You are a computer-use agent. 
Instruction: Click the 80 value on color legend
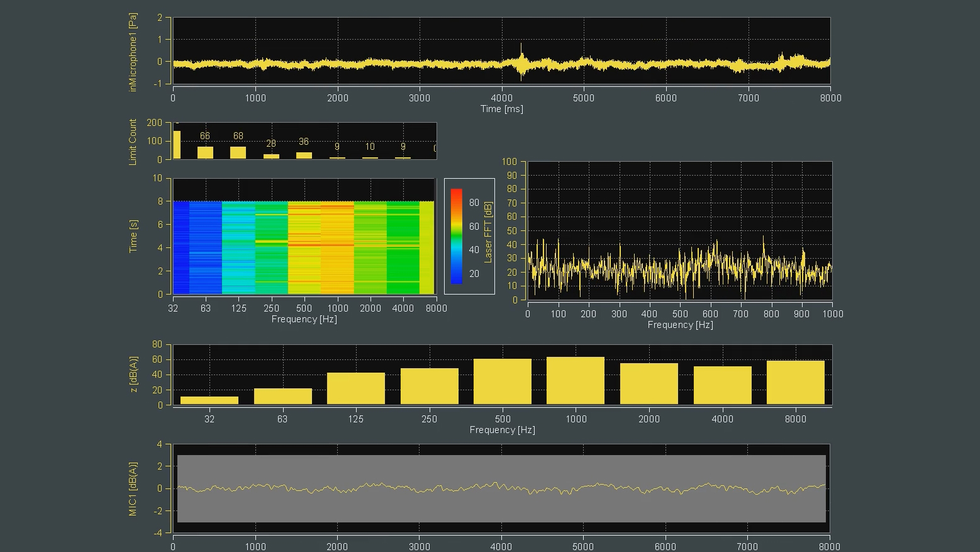474,203
